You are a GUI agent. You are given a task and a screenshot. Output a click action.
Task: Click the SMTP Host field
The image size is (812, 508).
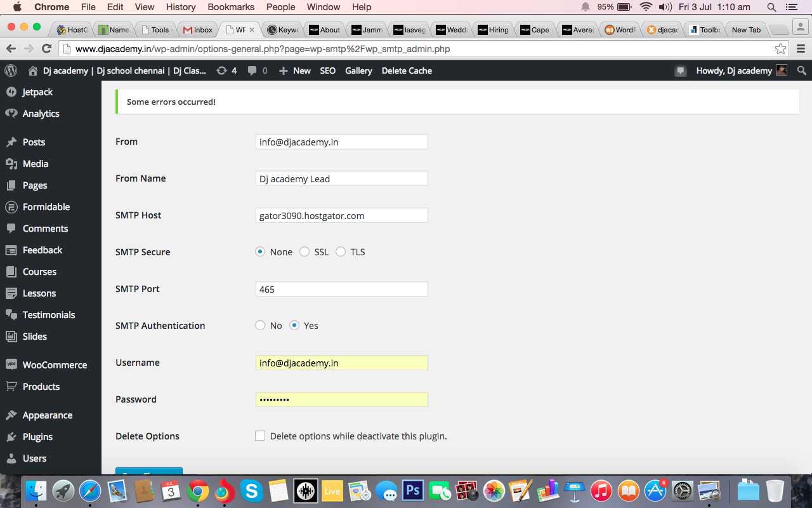(341, 215)
